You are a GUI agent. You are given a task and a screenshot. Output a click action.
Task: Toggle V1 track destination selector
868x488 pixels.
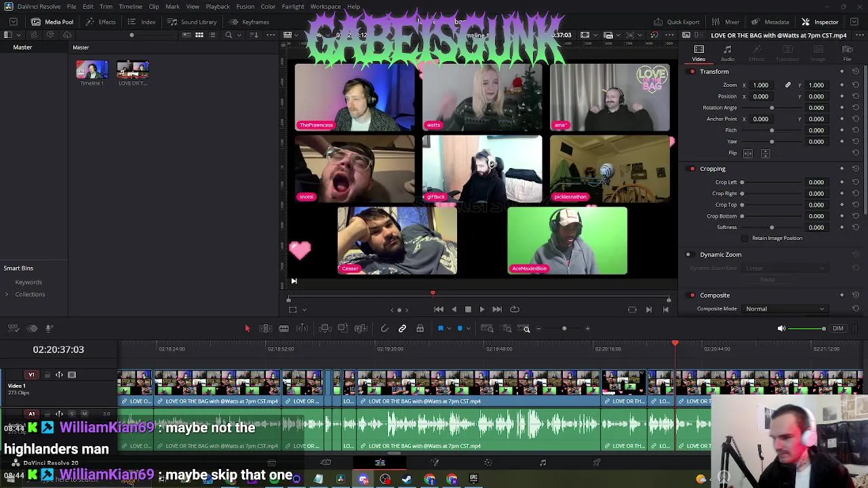[x=31, y=375]
